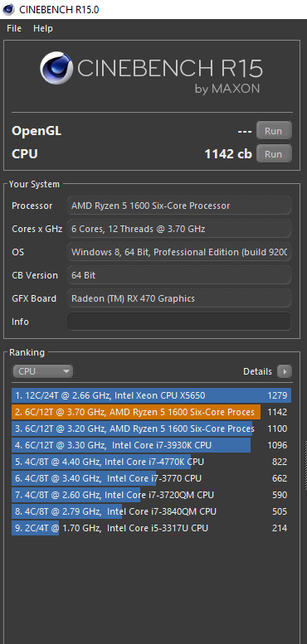Open the File menu

coord(14,28)
